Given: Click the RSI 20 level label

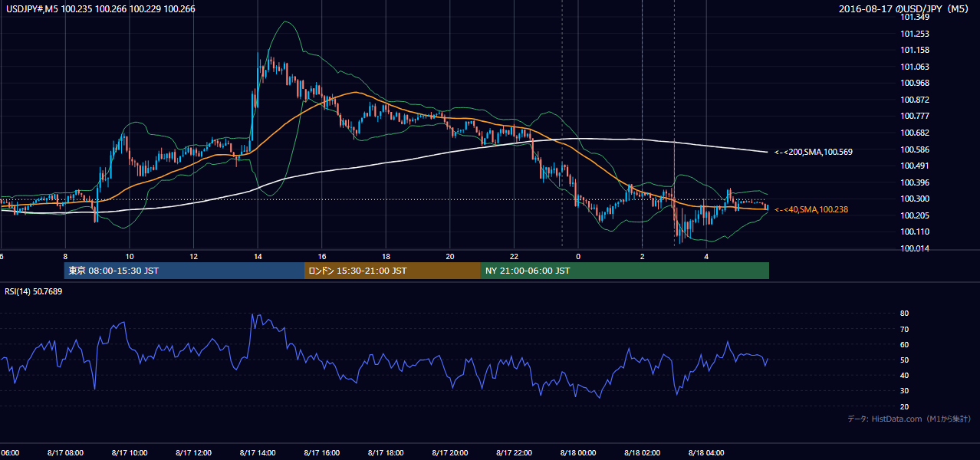Looking at the screenshot, I should 904,407.
